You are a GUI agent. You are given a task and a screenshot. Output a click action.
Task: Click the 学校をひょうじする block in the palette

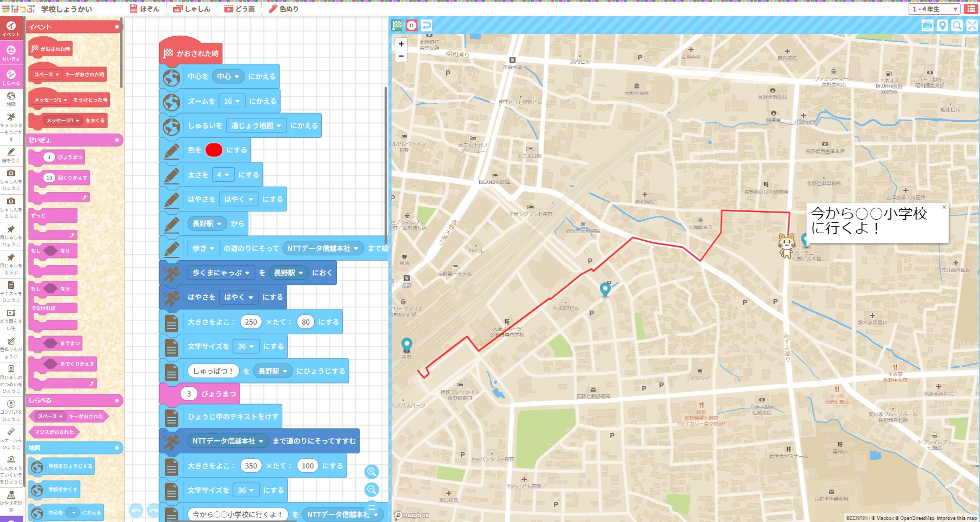tap(62, 466)
